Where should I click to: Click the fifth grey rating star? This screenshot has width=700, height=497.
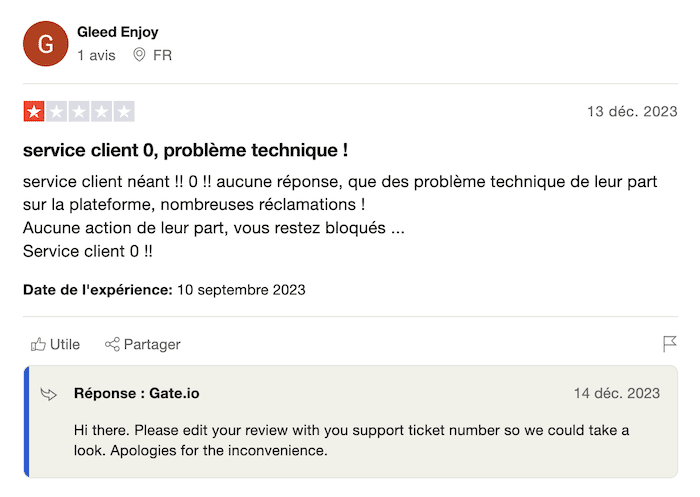pyautogui.click(x=123, y=111)
